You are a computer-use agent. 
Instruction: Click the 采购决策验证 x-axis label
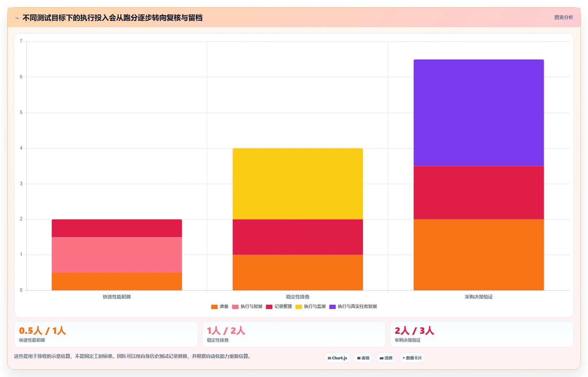pyautogui.click(x=479, y=297)
